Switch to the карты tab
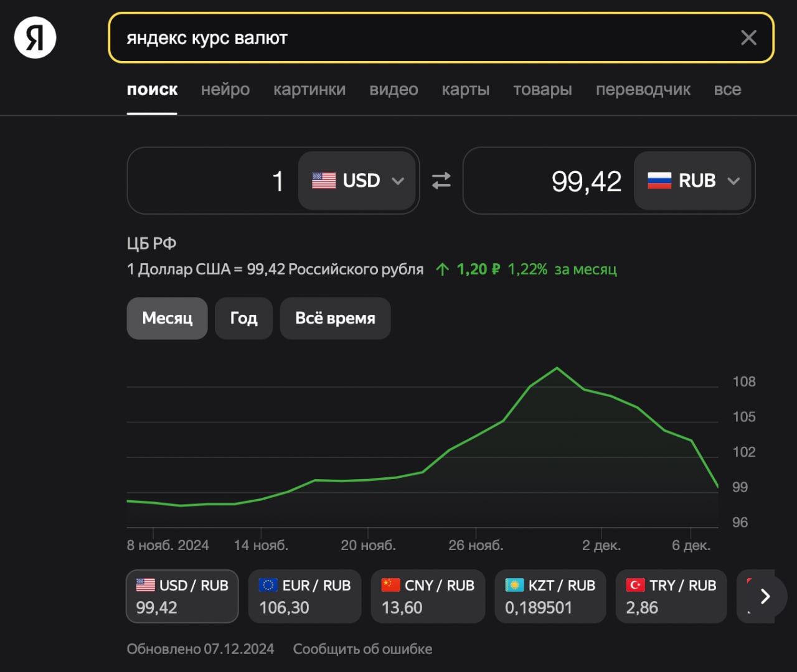 [x=466, y=90]
